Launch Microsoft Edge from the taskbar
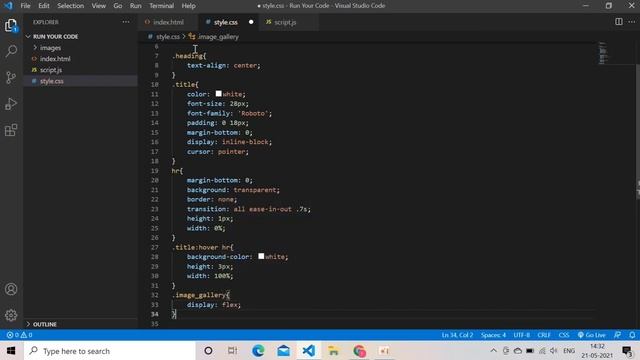The width and height of the screenshot is (640, 360). coord(258,351)
